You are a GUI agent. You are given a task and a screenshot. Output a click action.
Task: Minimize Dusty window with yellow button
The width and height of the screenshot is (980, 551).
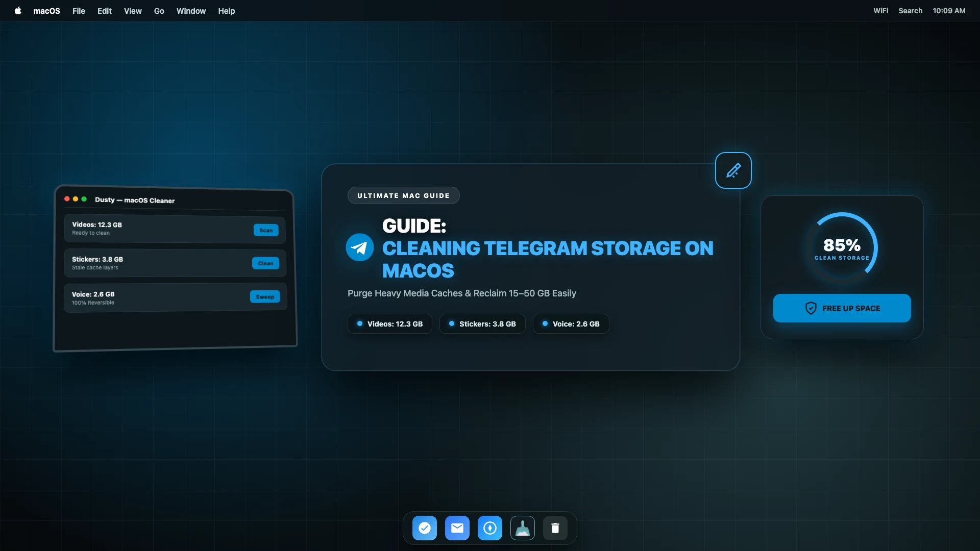point(76,199)
